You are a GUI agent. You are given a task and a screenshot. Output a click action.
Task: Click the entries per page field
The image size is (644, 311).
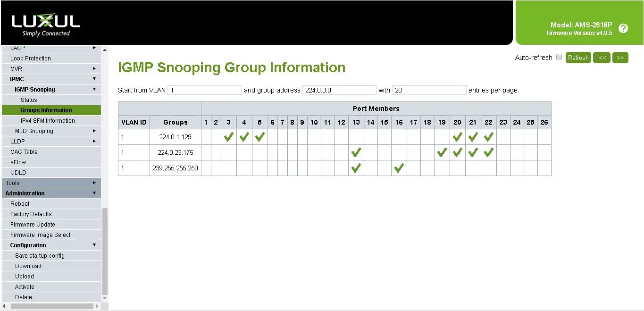tap(429, 90)
